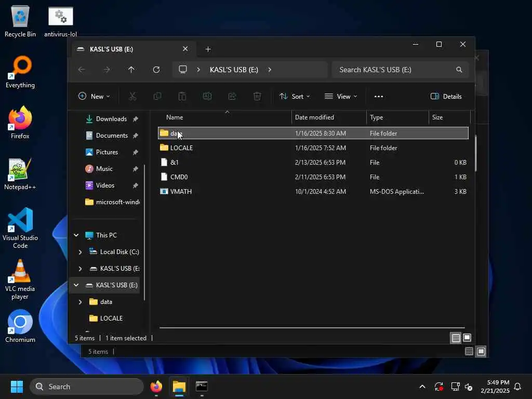Viewport: 532px width, 399px height.
Task: Expand the data folder tree node
Action: 80,302
